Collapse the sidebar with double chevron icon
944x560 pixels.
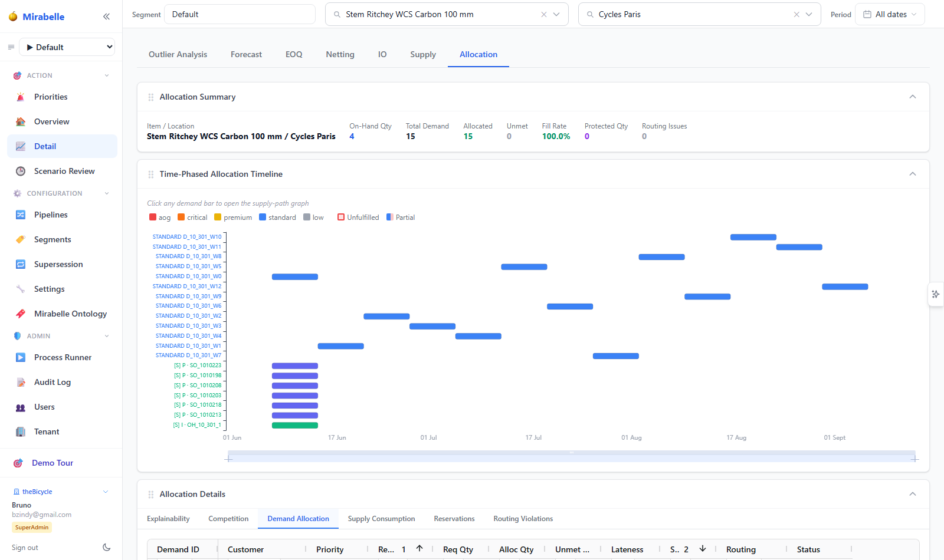point(106,17)
